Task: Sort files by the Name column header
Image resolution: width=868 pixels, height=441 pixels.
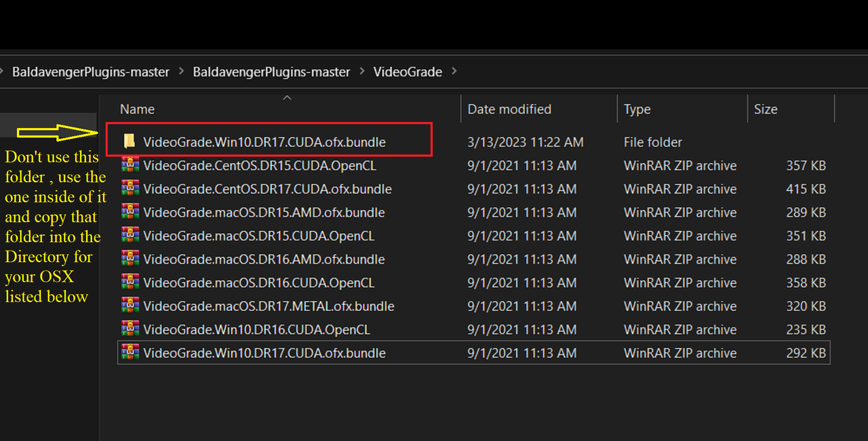Action: pos(137,109)
